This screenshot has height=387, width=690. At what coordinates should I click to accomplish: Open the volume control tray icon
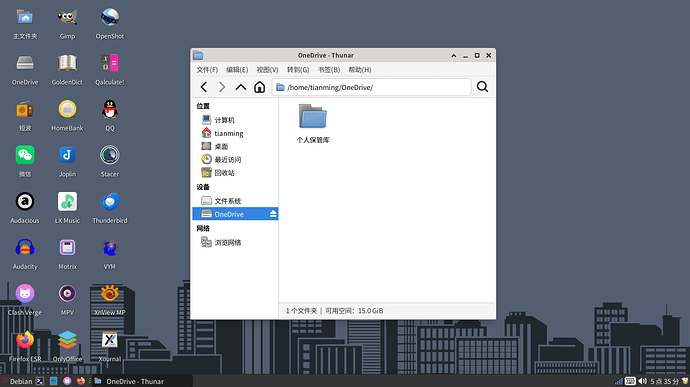642,381
